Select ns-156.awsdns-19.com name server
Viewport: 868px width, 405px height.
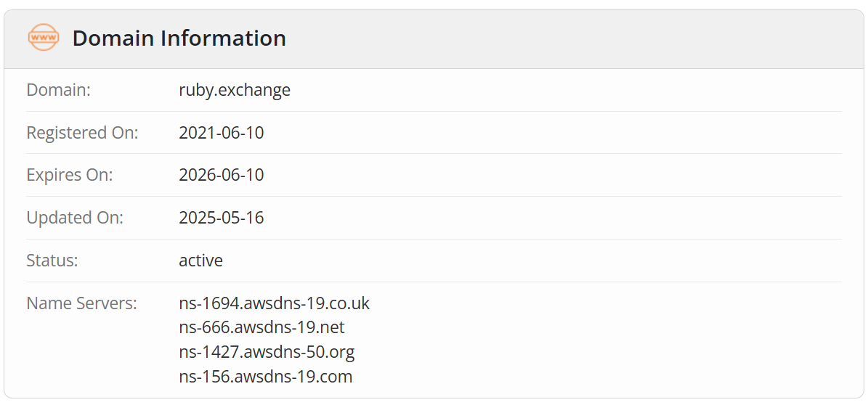pyautogui.click(x=266, y=377)
